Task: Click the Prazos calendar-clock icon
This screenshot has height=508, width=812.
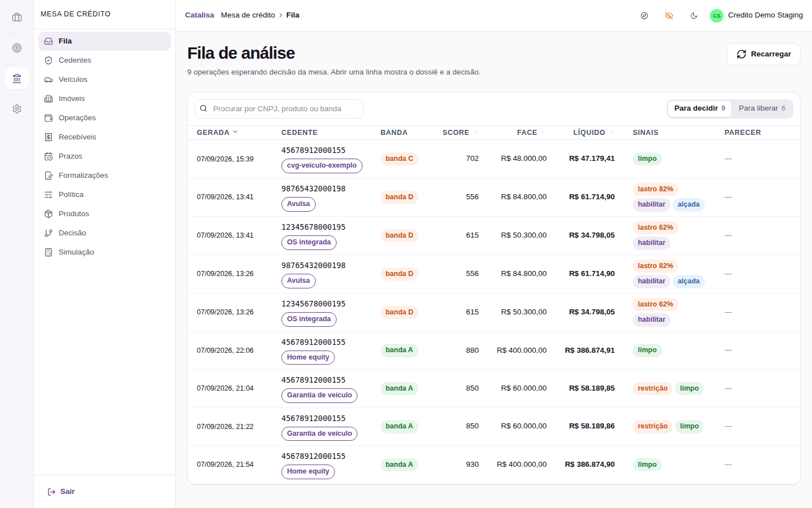Action: [48, 156]
